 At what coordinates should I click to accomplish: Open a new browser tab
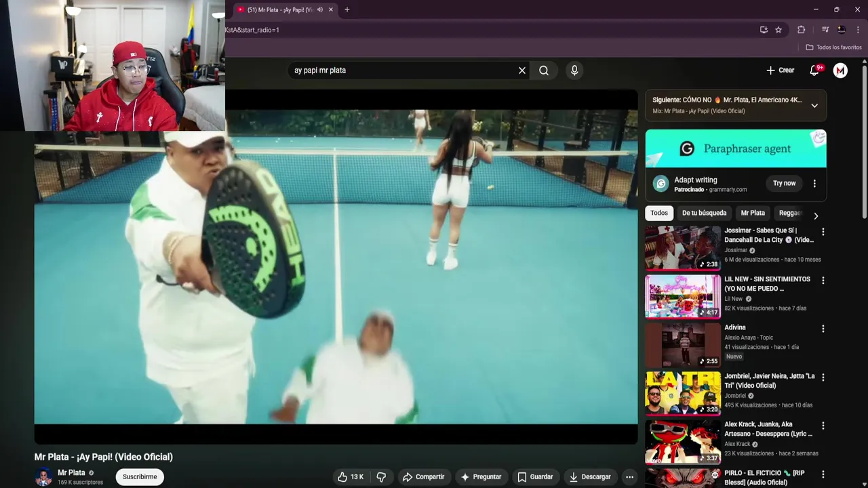[347, 9]
